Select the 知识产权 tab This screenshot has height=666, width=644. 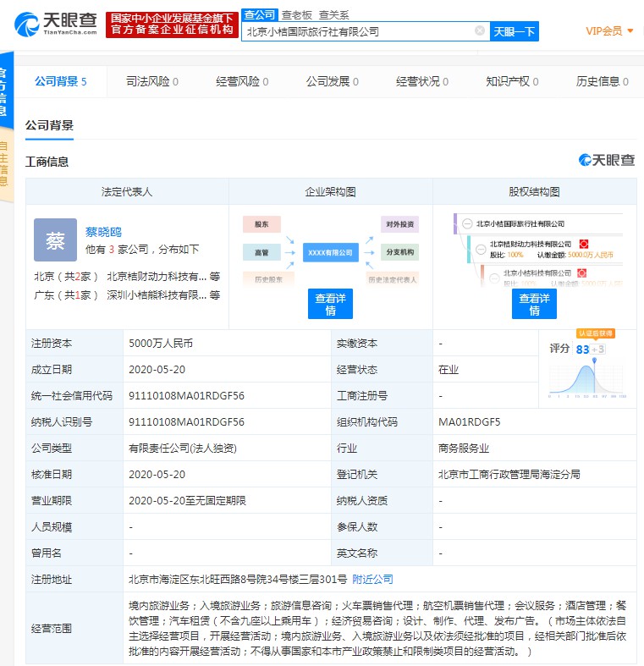point(512,81)
